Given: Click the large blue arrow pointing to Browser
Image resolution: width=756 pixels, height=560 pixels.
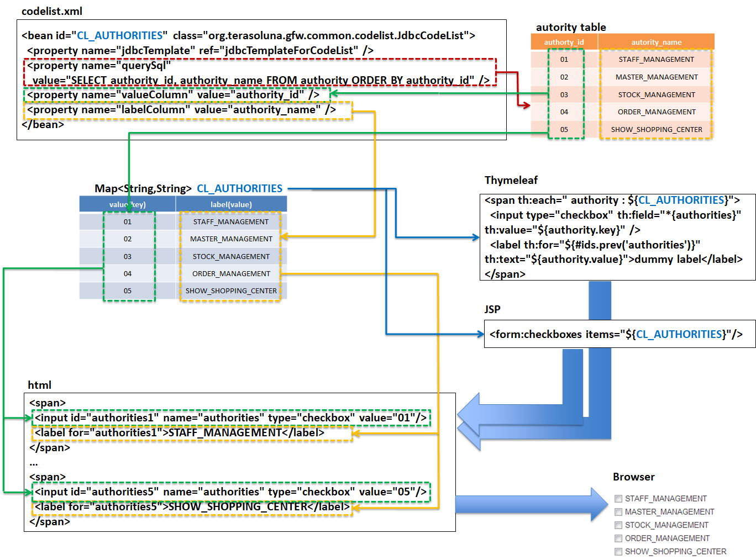Looking at the screenshot, I should tap(531, 504).
